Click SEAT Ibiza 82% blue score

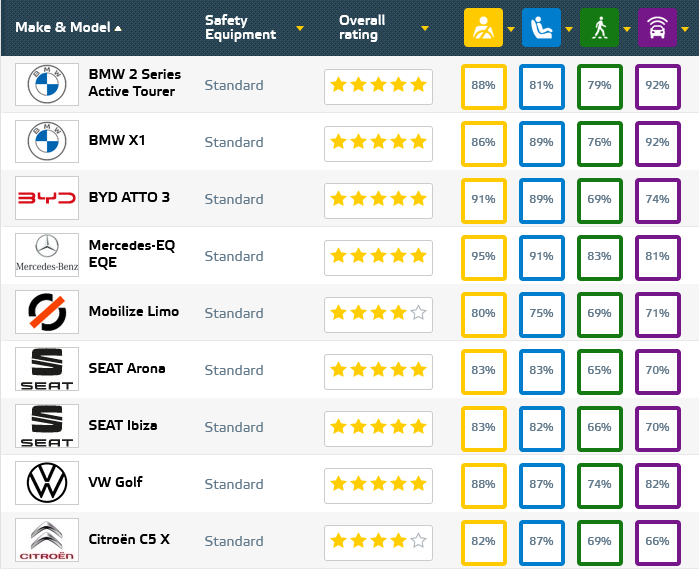tap(542, 429)
